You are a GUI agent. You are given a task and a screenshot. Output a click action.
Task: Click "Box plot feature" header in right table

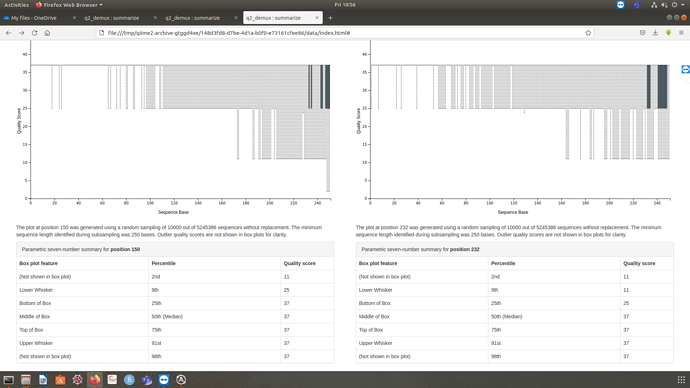tap(378, 263)
